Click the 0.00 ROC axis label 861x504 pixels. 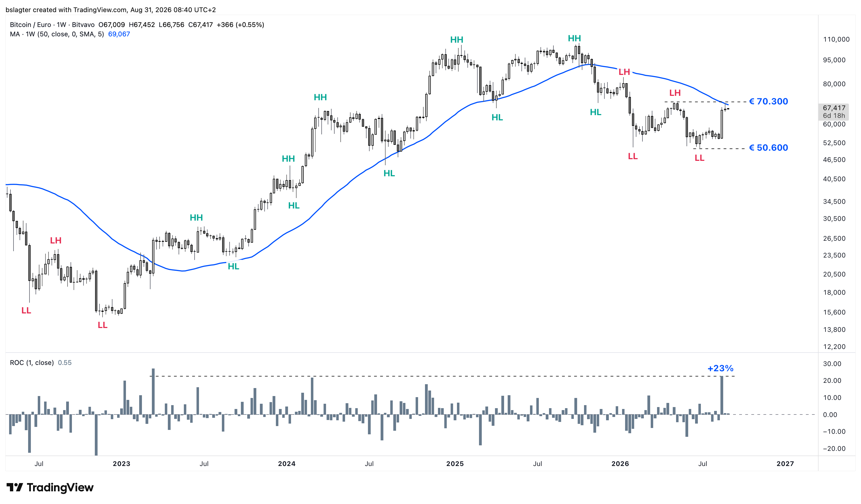tap(830, 414)
